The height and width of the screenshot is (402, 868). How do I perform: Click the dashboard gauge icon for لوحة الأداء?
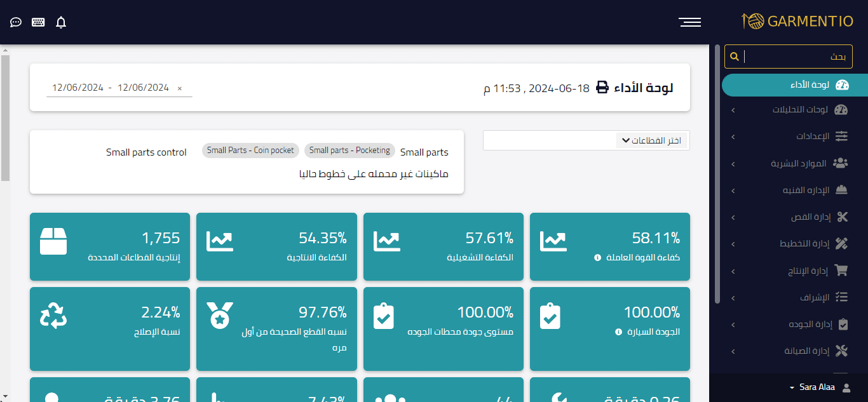point(842,84)
